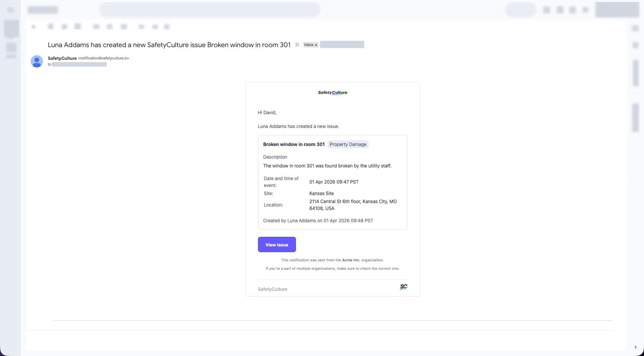Open the main Gmail navigation menu
The height and width of the screenshot is (356, 644).
pyautogui.click(x=10, y=10)
